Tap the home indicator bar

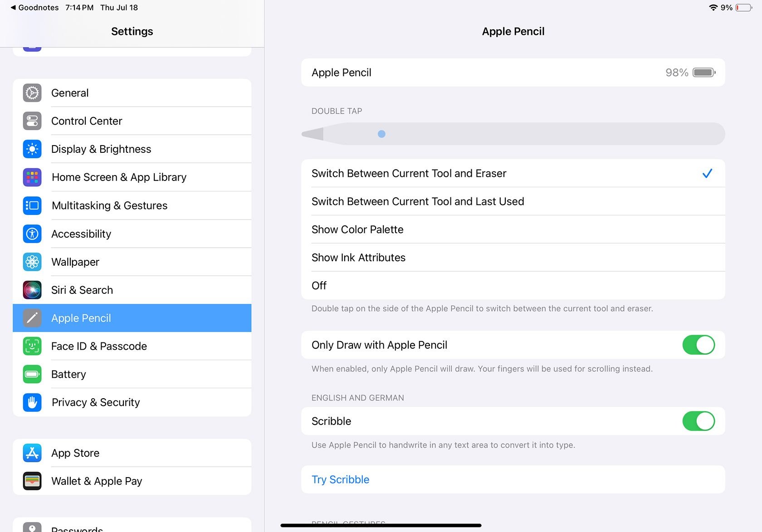[381, 525]
